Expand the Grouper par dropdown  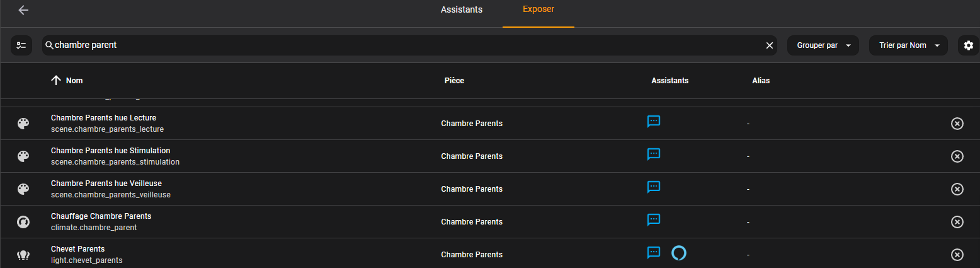(x=823, y=45)
